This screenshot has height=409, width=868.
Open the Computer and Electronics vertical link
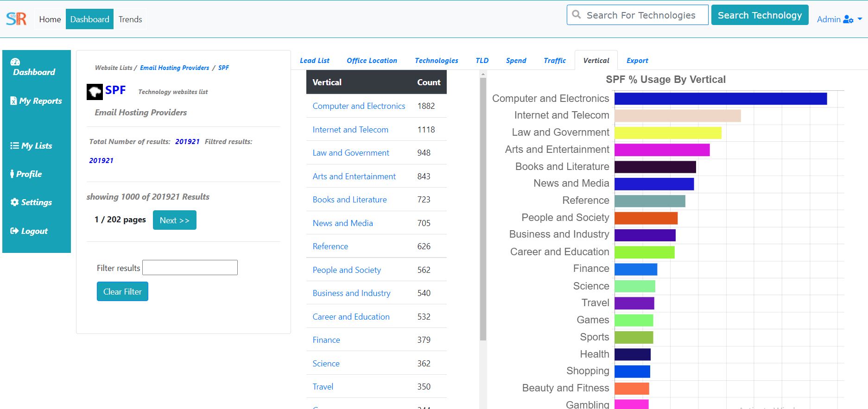tap(359, 106)
